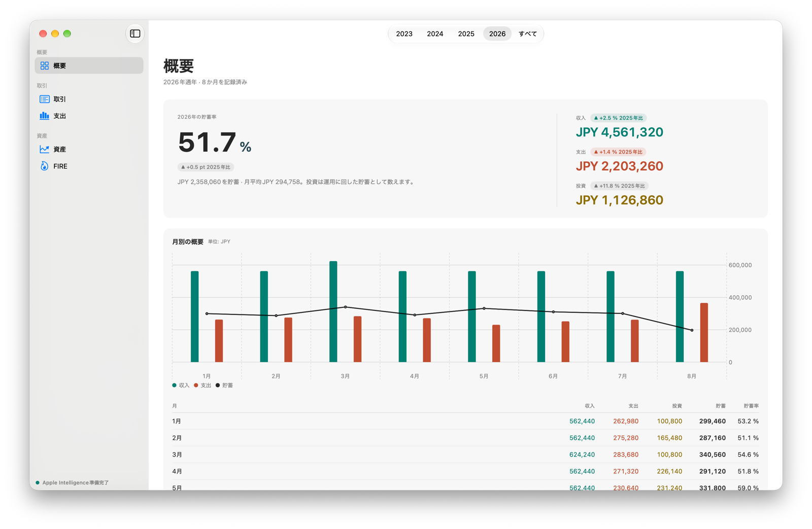Click the FIRE flame icon

pos(45,166)
